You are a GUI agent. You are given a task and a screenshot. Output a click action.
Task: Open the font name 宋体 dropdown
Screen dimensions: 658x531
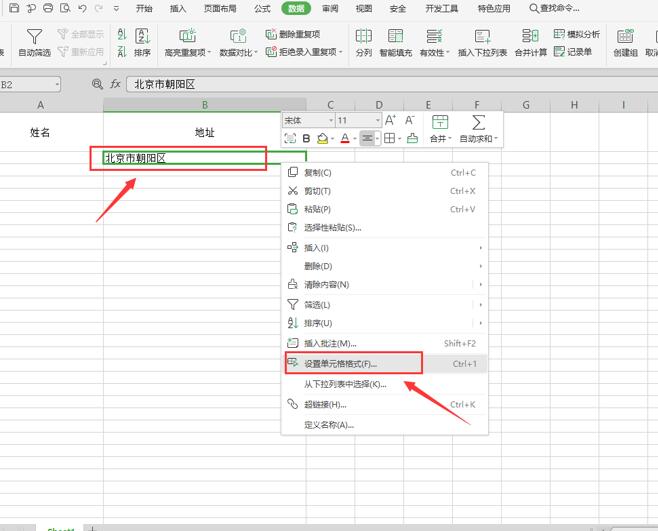click(331, 120)
